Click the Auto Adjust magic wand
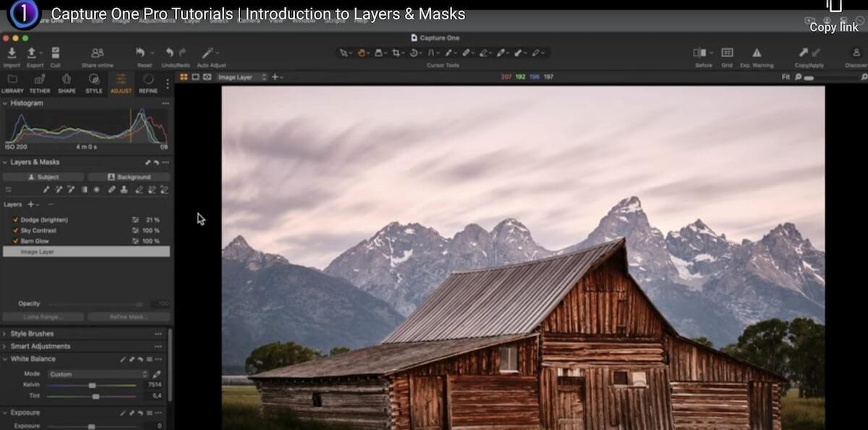This screenshot has height=430, width=868. (x=208, y=53)
